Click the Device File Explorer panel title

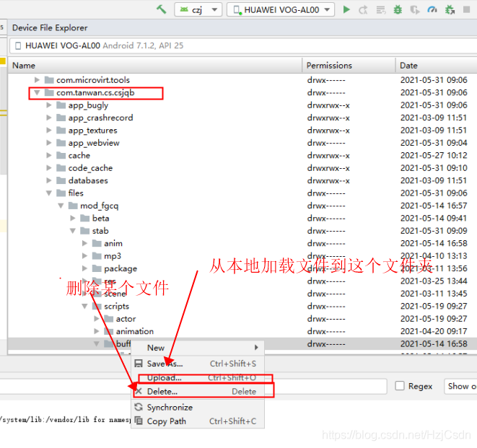[x=50, y=27]
